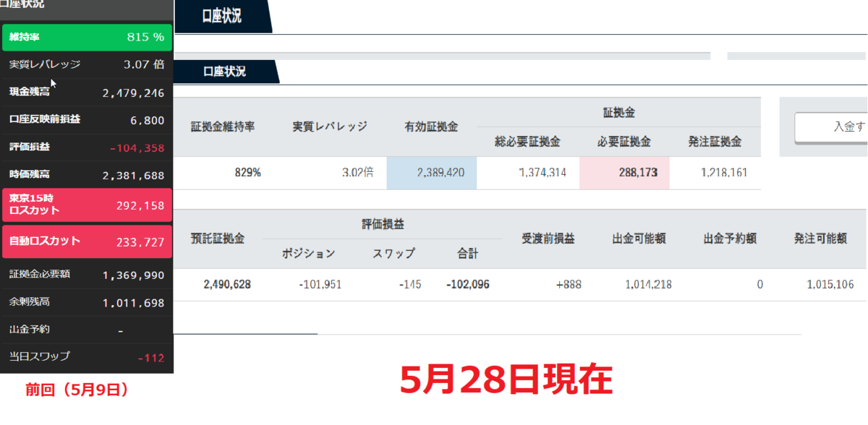The width and height of the screenshot is (868, 425).
Task: Click the 必要証拠金 column header
Action: pos(624,142)
